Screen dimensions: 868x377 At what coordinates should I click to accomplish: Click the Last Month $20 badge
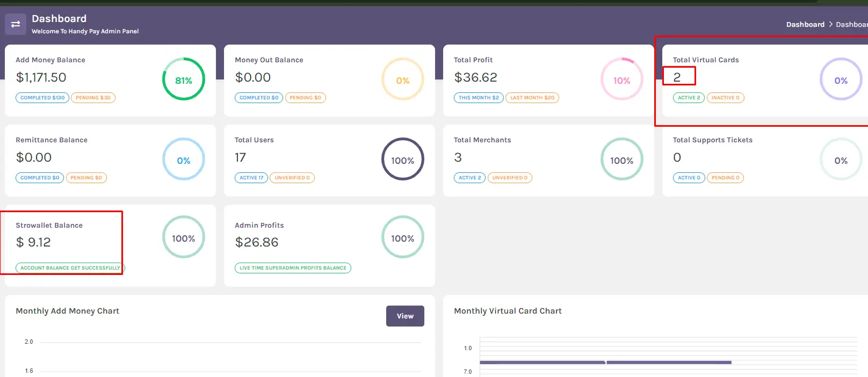point(532,98)
